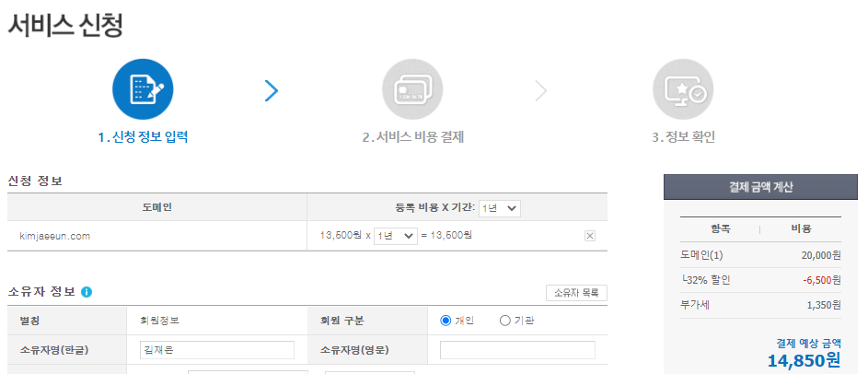Viewport: 868px width, 374px height.
Task: Click the blue application form step icon
Action: [x=143, y=89]
